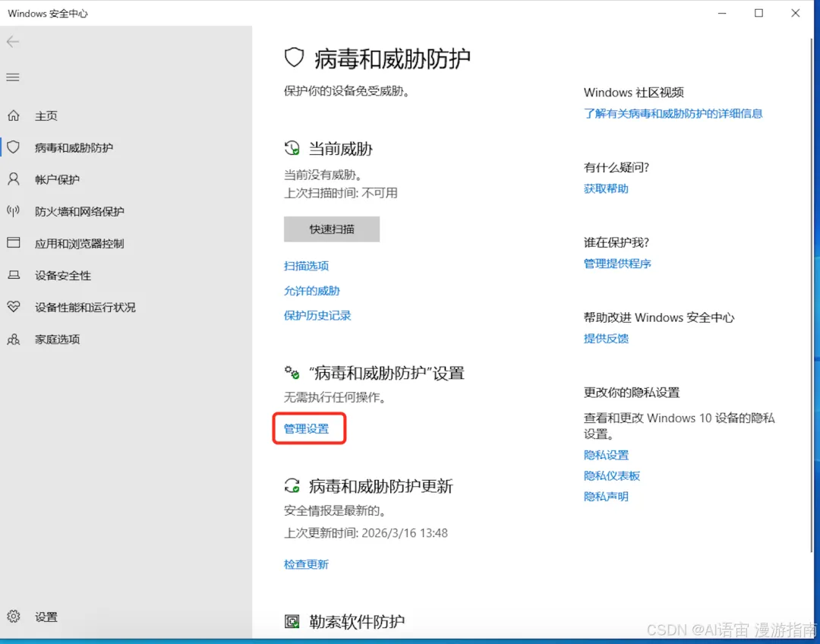Open 扫描选项 link
This screenshot has width=820, height=644.
click(x=307, y=266)
